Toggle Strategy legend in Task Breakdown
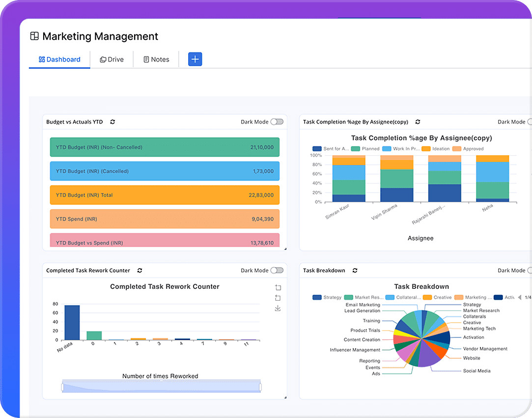The image size is (532, 418). (327, 297)
